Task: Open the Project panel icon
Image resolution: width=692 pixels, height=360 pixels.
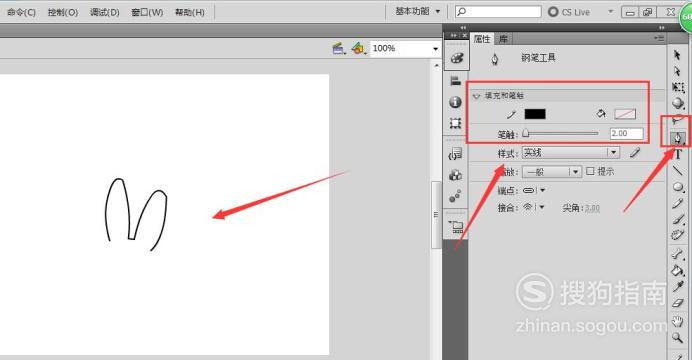Action: tap(456, 227)
